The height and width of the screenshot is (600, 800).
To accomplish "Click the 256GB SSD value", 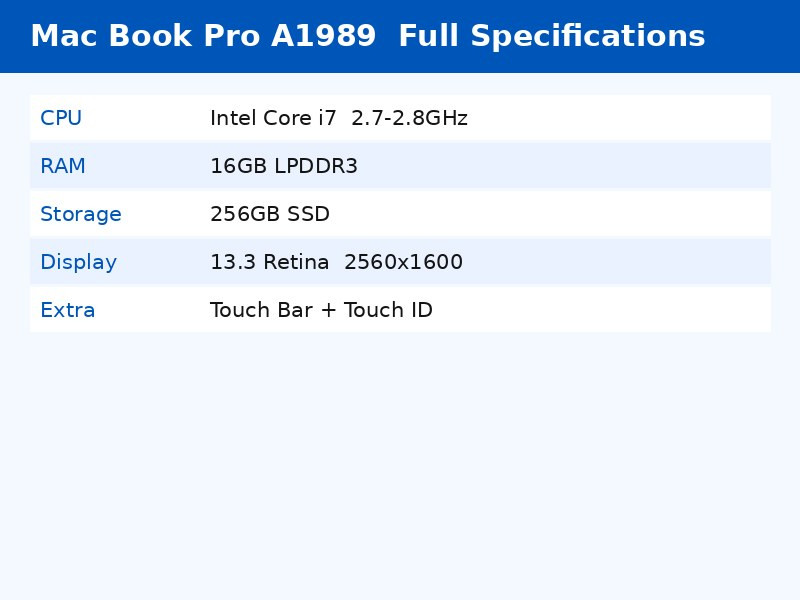I will (270, 214).
